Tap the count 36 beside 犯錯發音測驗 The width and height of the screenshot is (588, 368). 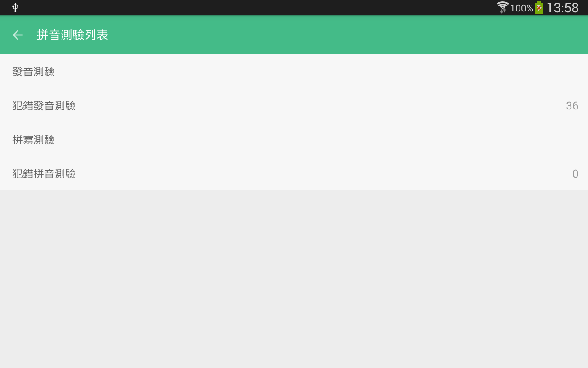coord(572,106)
